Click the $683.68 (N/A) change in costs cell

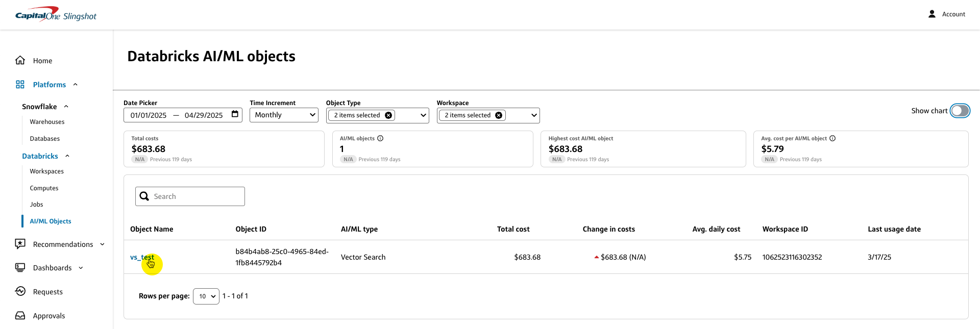coord(620,257)
